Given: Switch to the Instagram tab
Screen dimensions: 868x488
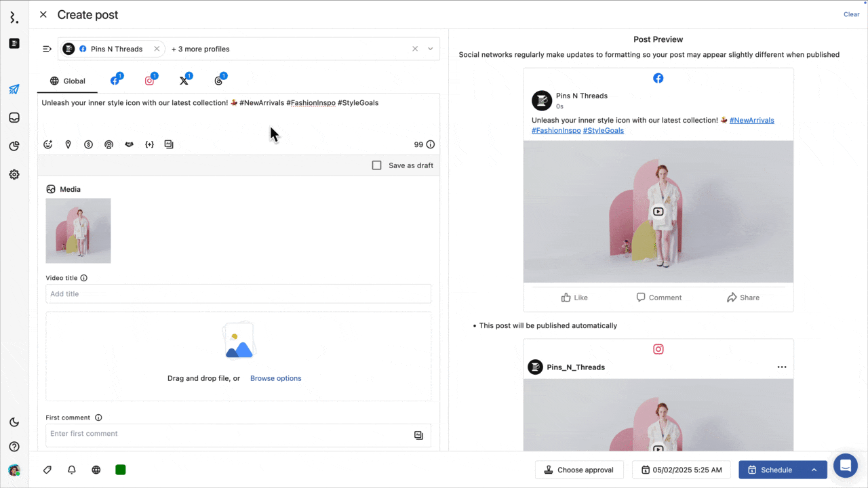Looking at the screenshot, I should pos(149,81).
